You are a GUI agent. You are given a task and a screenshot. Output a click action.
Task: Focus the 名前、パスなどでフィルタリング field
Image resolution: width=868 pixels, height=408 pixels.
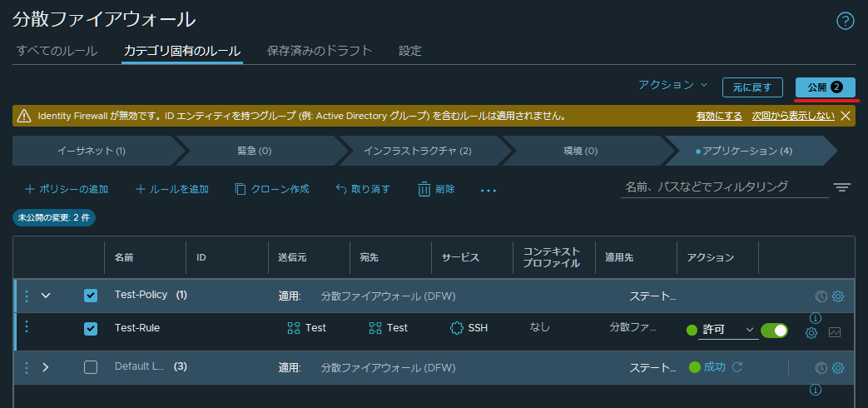tap(725, 187)
